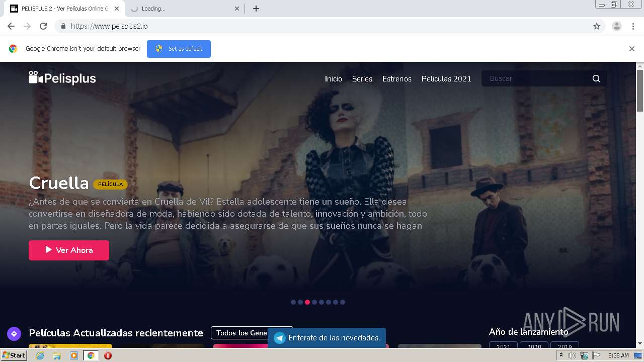Click the Action Center flag icon
This screenshot has height=362, width=644.
(x=596, y=355)
